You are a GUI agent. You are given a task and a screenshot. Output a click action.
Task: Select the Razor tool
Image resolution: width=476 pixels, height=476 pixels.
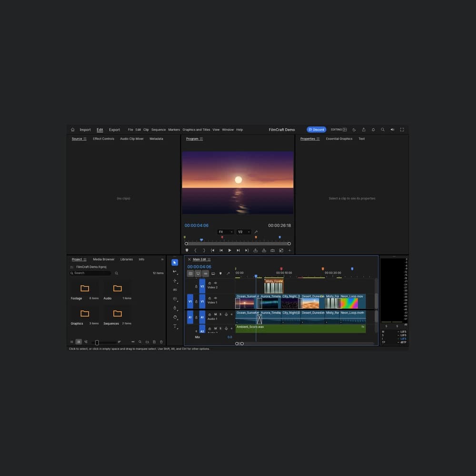175,289
